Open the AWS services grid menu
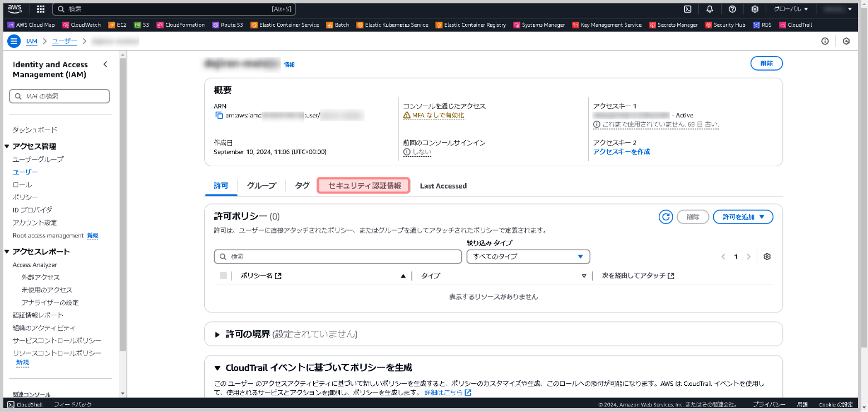 (41, 9)
